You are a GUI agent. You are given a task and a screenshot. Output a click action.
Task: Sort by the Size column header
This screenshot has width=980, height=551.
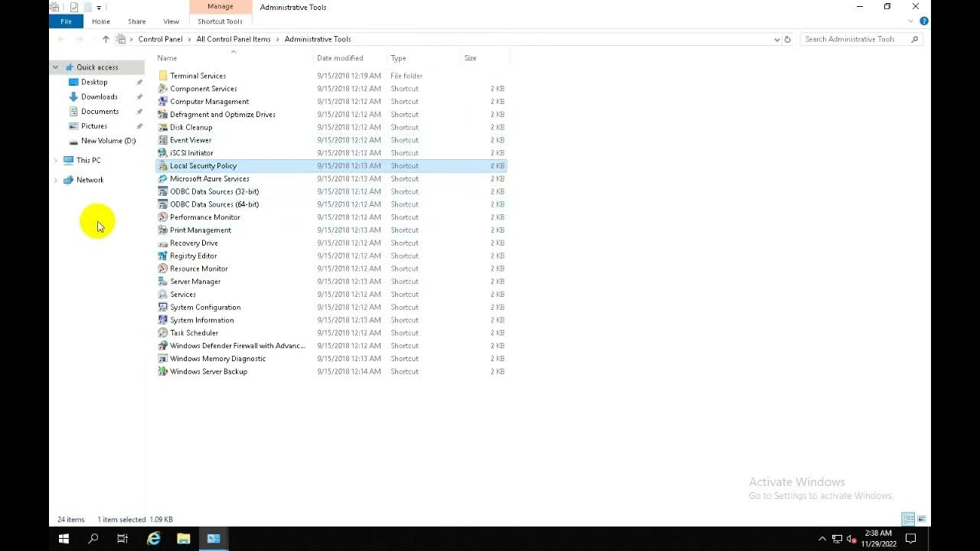point(485,58)
